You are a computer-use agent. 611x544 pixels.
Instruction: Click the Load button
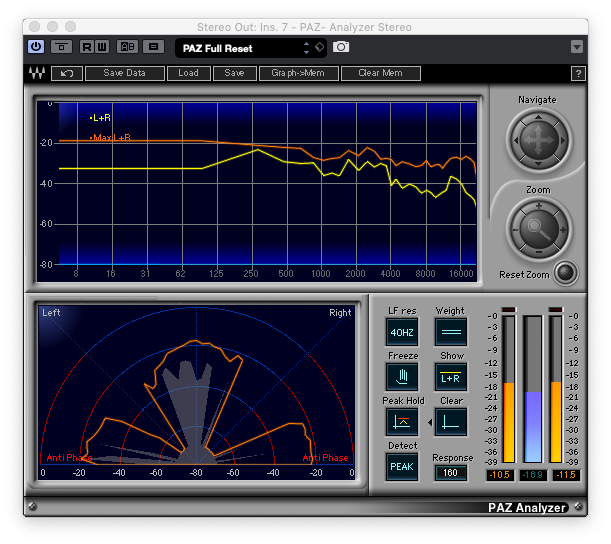pyautogui.click(x=189, y=73)
